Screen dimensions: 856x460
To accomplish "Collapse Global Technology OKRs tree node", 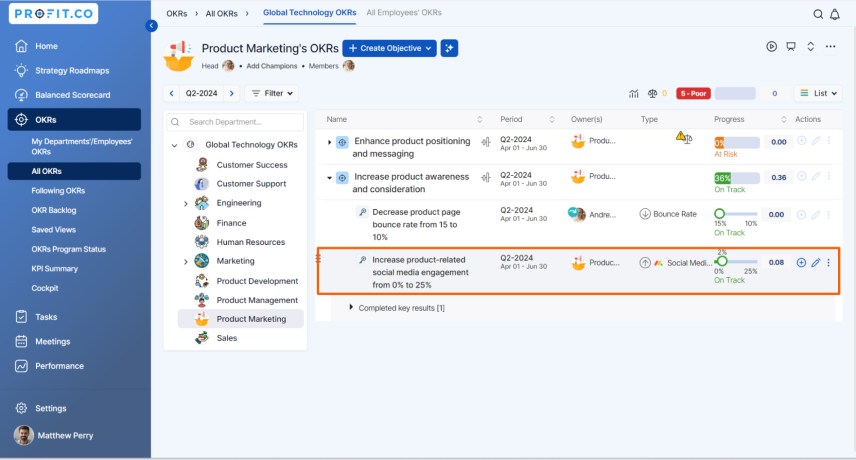I will (x=174, y=145).
